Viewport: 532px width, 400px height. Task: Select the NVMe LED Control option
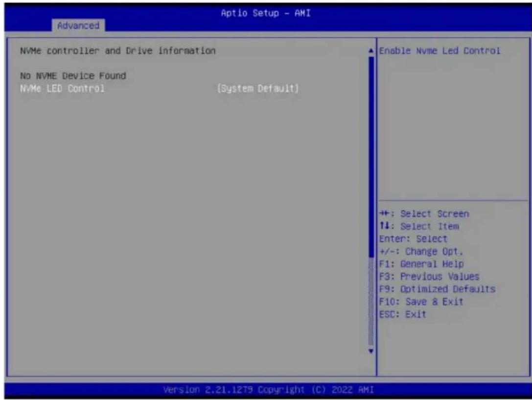[x=62, y=89]
